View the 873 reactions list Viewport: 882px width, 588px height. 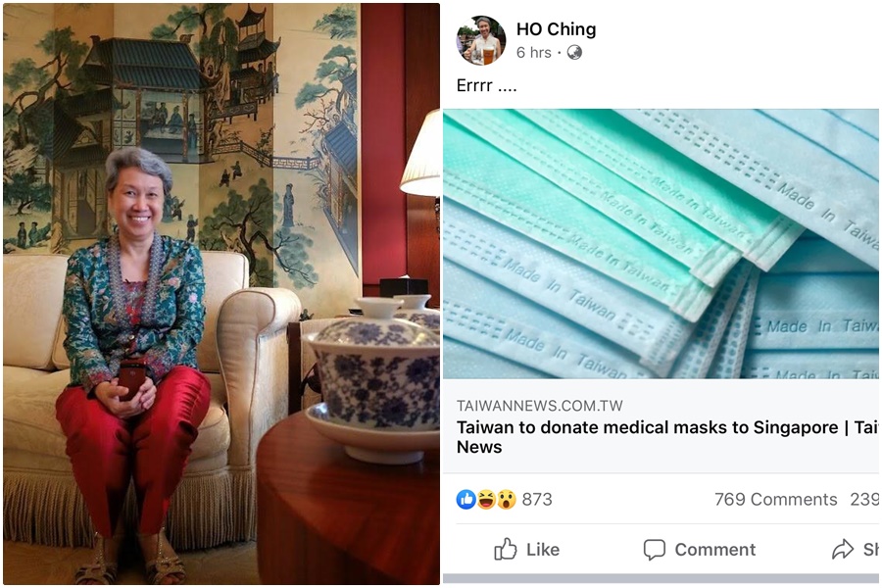point(537,499)
